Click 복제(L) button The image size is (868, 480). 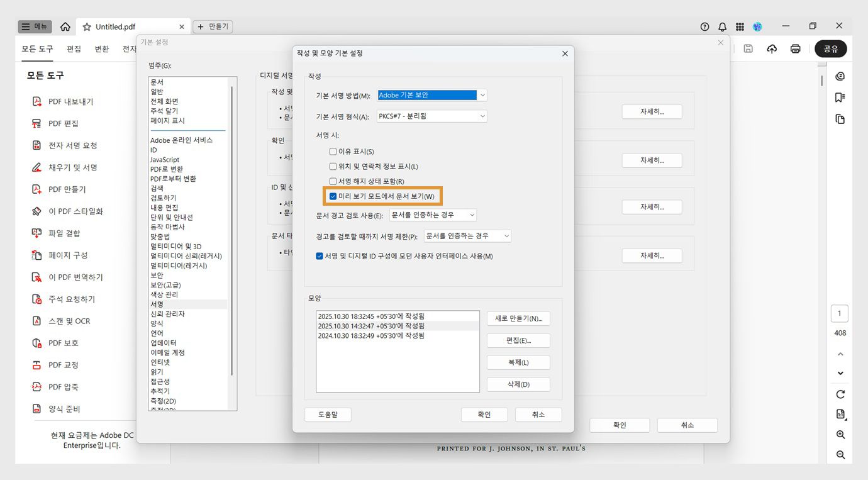(518, 362)
